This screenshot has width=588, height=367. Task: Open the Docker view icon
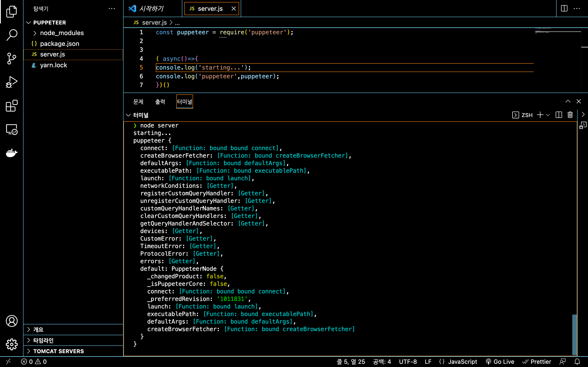coord(11,153)
